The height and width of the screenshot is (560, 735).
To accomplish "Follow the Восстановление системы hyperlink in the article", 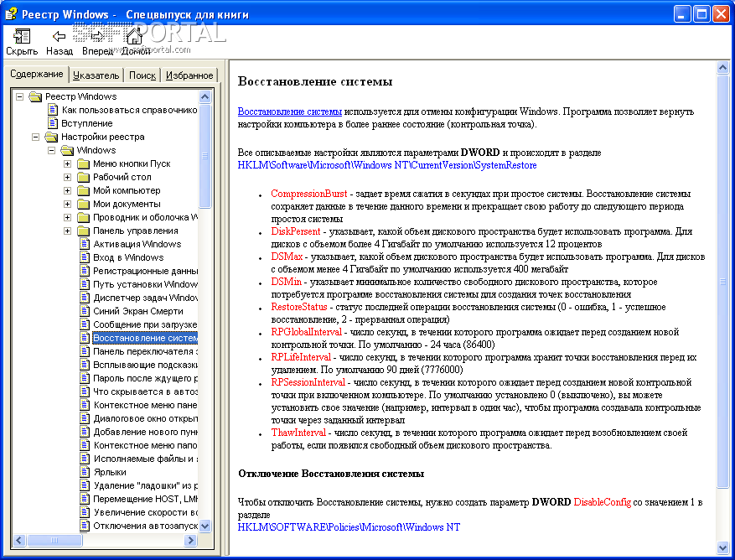I will pos(290,111).
